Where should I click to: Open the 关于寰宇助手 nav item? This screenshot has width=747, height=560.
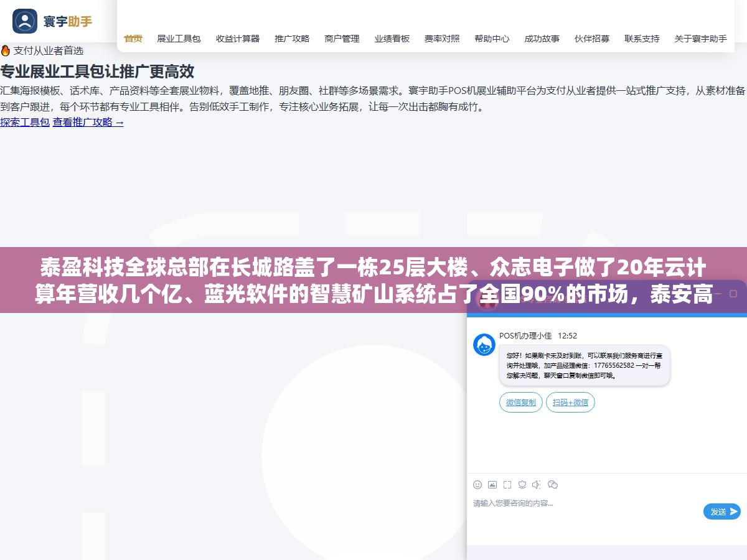pos(700,39)
